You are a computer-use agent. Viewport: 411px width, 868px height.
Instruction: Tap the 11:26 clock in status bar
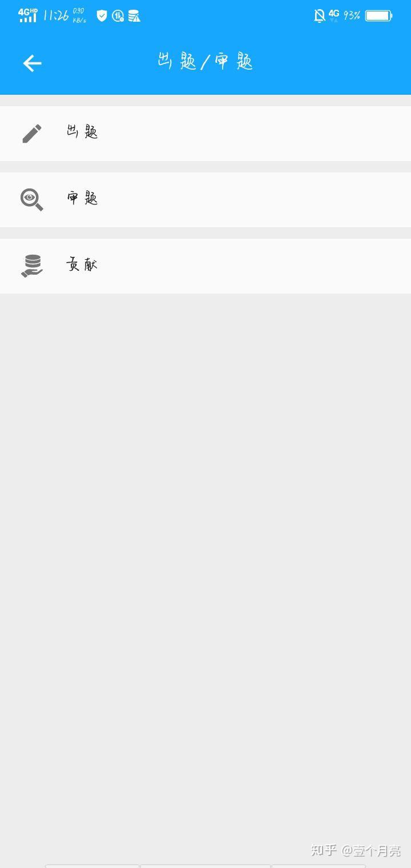click(56, 15)
